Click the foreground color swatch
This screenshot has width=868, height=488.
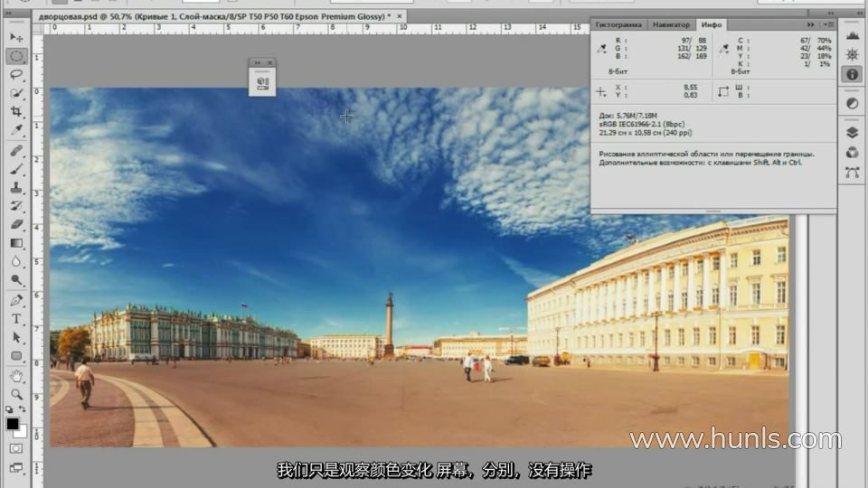[12, 424]
